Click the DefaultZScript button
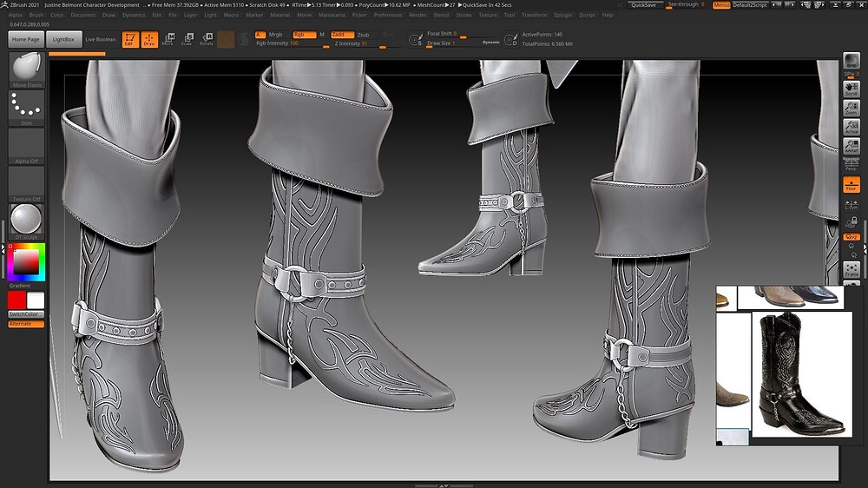This screenshot has height=488, width=868. [x=750, y=5]
